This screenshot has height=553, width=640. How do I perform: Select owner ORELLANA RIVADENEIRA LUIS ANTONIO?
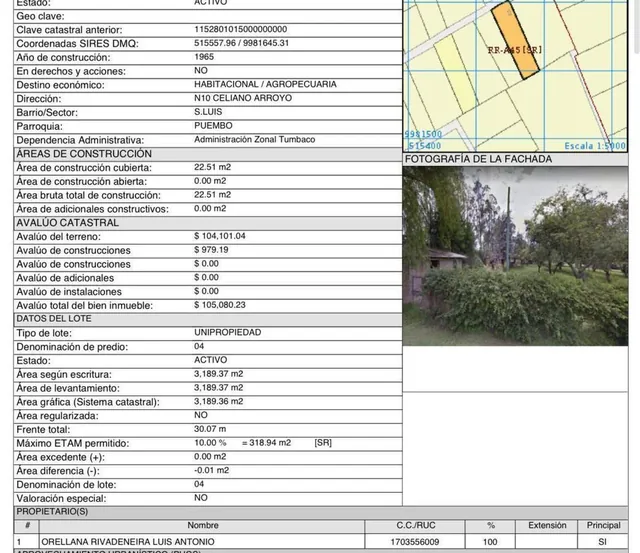[x=128, y=542]
